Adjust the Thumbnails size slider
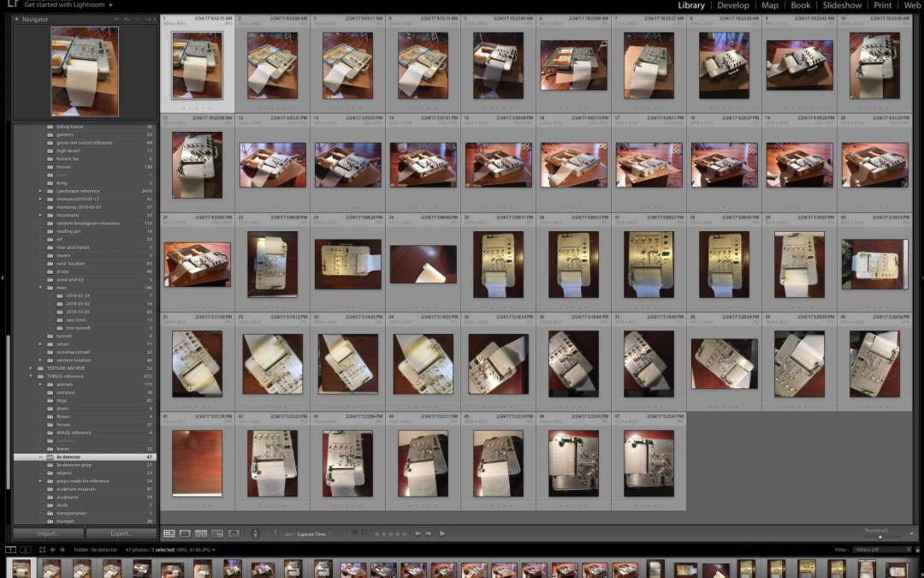The width and height of the screenshot is (924, 578). coord(880,537)
